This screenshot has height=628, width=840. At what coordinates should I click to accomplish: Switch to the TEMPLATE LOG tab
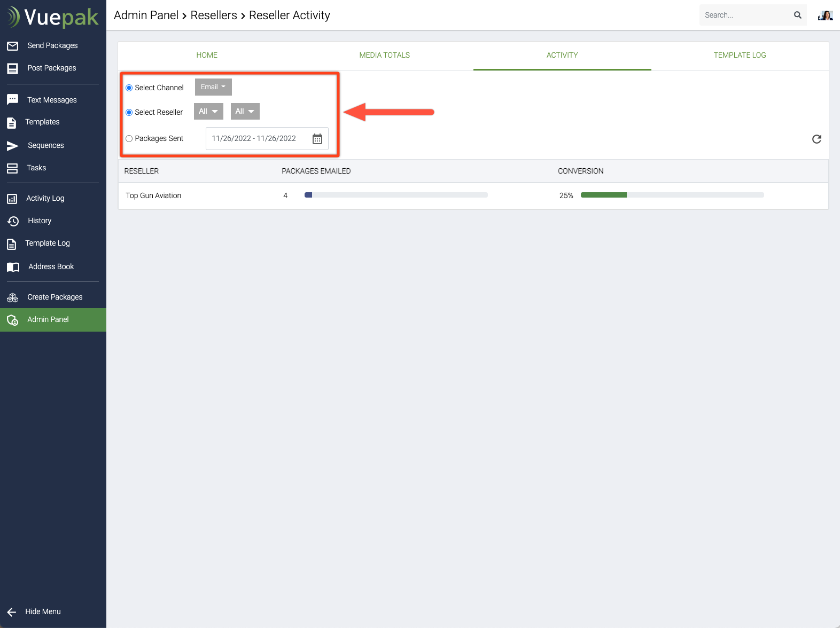click(x=740, y=55)
